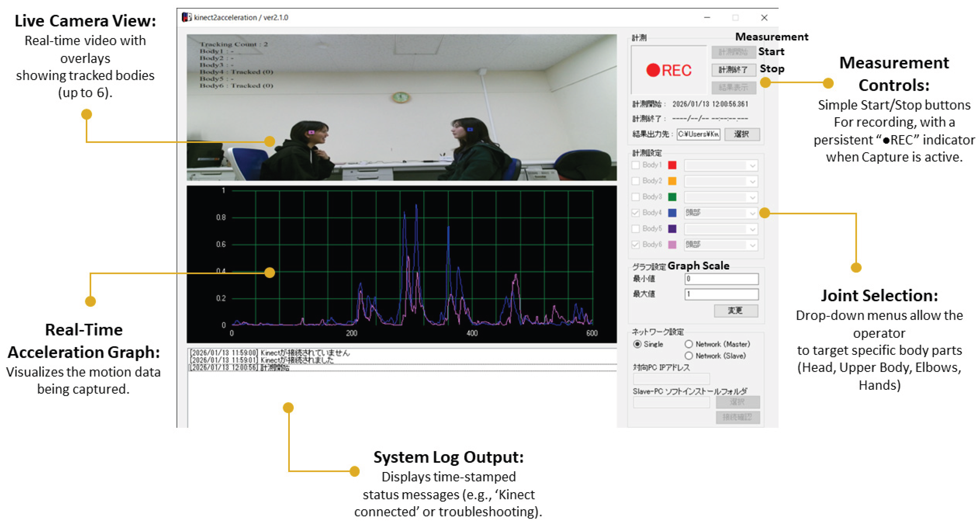Click the start time '2026/01/13 12:00:56.361'
The width and height of the screenshot is (980, 525).
tap(710, 104)
